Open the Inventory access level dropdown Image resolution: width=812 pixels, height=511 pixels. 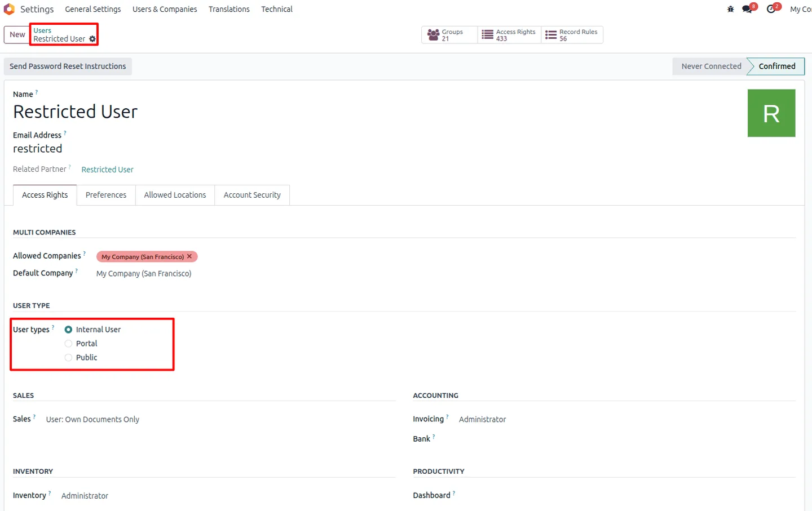[x=228, y=496]
